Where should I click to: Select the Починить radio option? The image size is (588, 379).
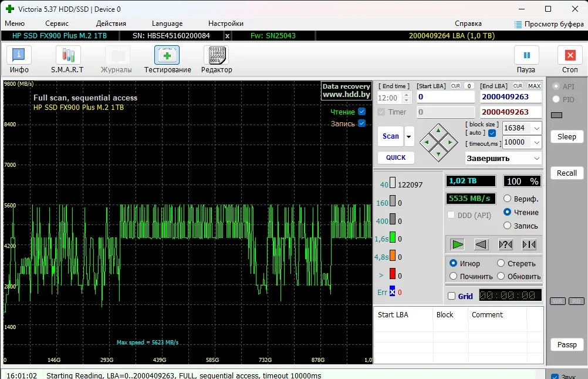click(x=454, y=276)
